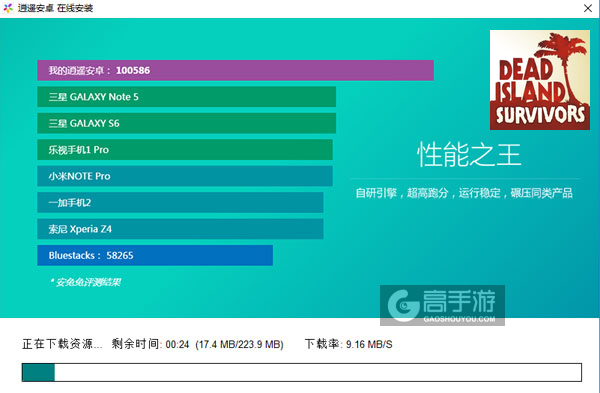Click the purple 100586 score bar
This screenshot has width=600, height=393.
(x=235, y=70)
